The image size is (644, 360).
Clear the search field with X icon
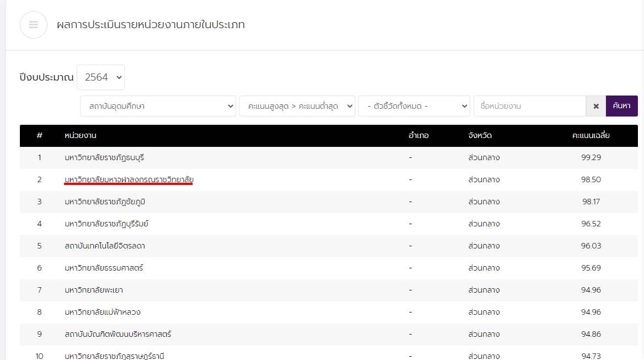pos(596,106)
